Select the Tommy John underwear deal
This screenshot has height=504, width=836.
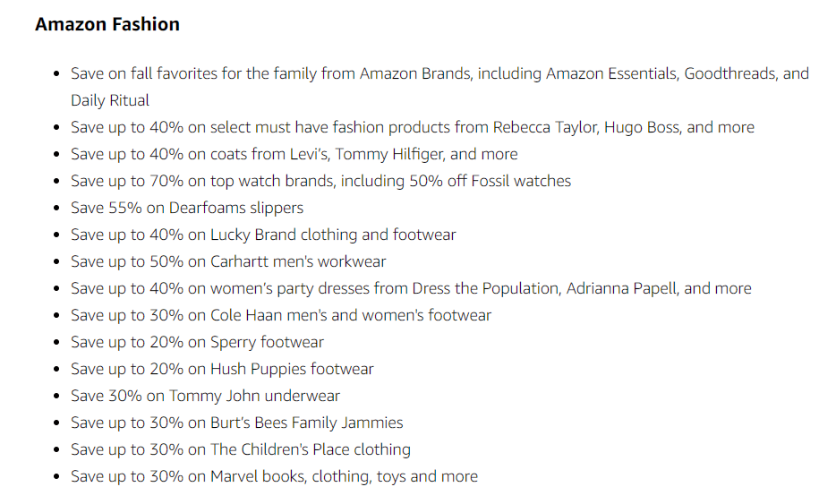(205, 396)
